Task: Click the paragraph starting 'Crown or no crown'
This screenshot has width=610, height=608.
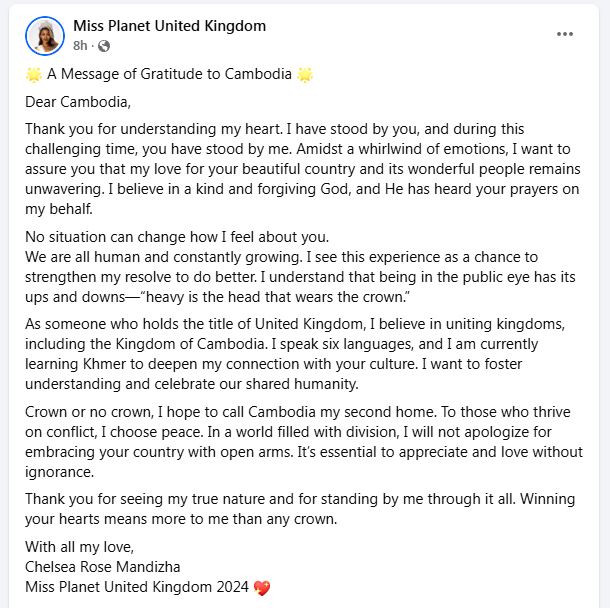Action: click(304, 442)
